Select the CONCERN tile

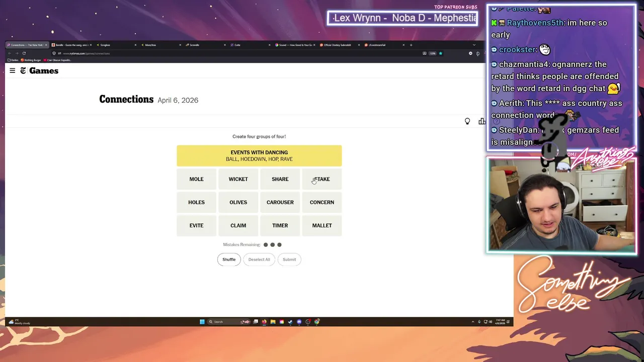pos(322,202)
